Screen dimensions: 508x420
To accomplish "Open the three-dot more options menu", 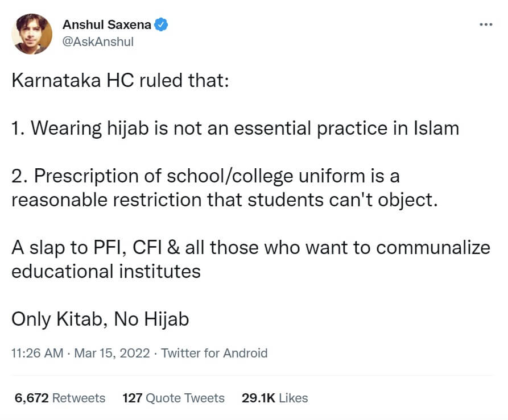I will [485, 25].
